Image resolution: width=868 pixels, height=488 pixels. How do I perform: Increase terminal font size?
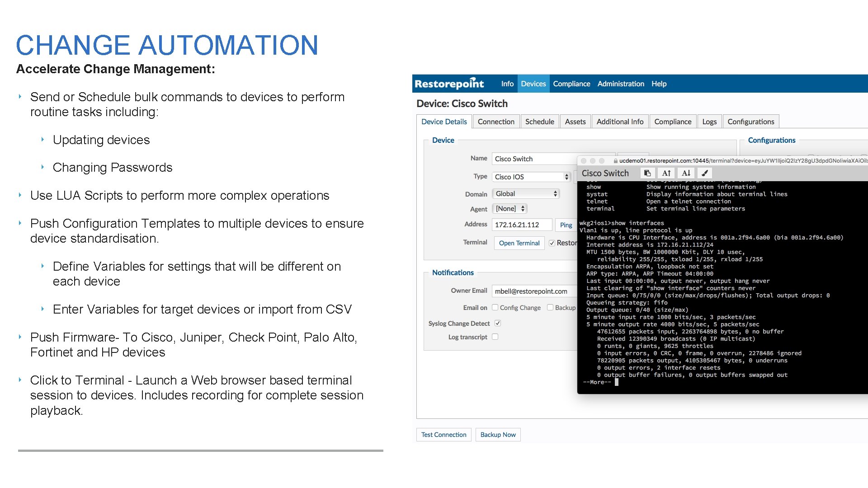point(666,173)
